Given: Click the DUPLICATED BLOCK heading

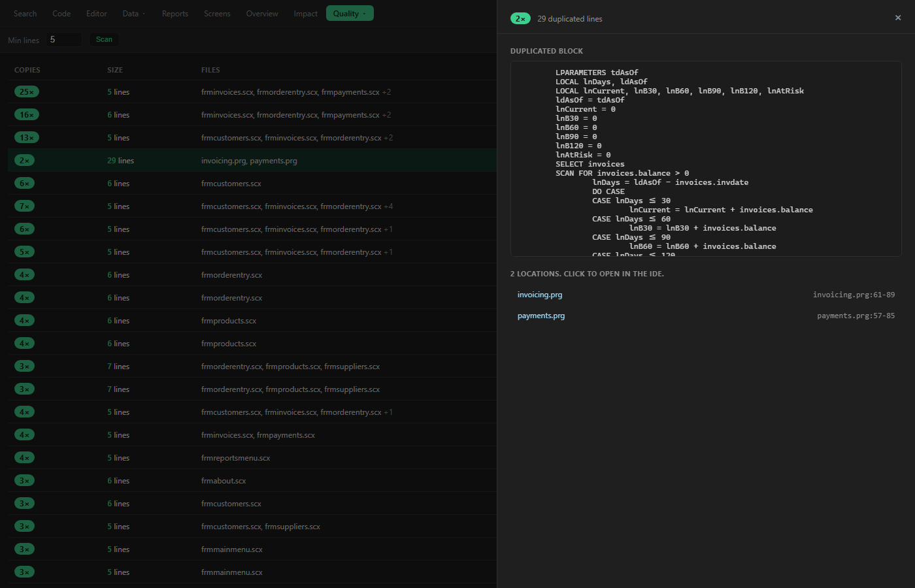Looking at the screenshot, I should [x=546, y=51].
